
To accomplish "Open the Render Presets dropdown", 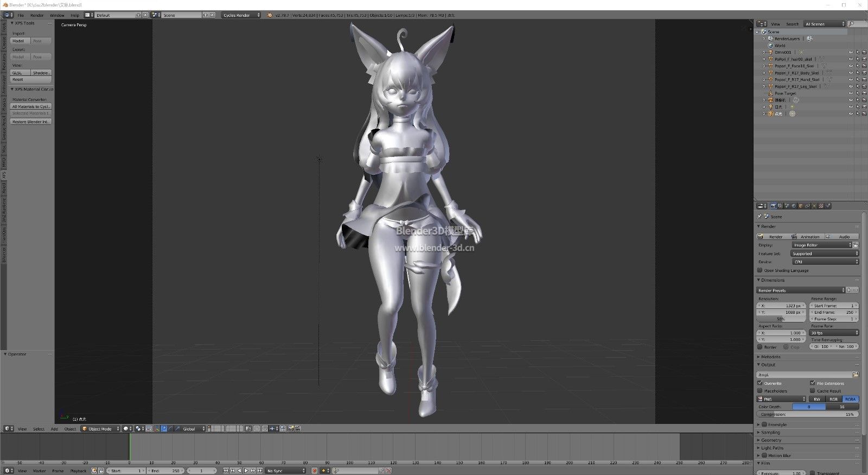I will pos(801,290).
